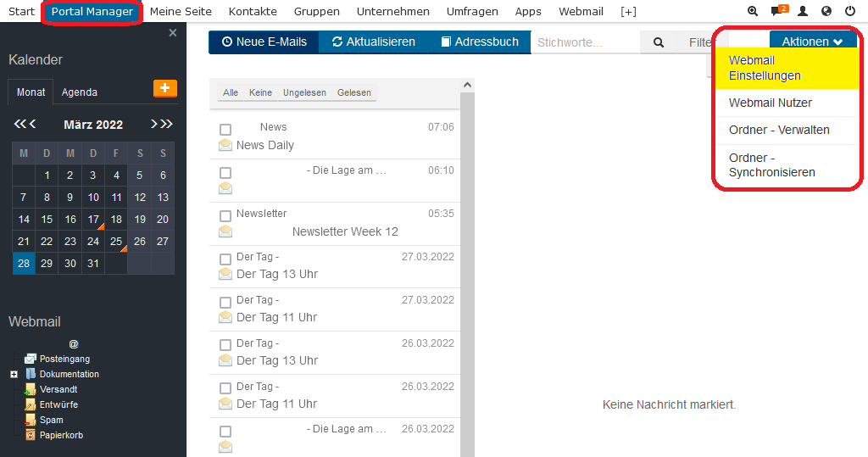Open Gruppen in top navigation
868x457 pixels.
(x=317, y=11)
